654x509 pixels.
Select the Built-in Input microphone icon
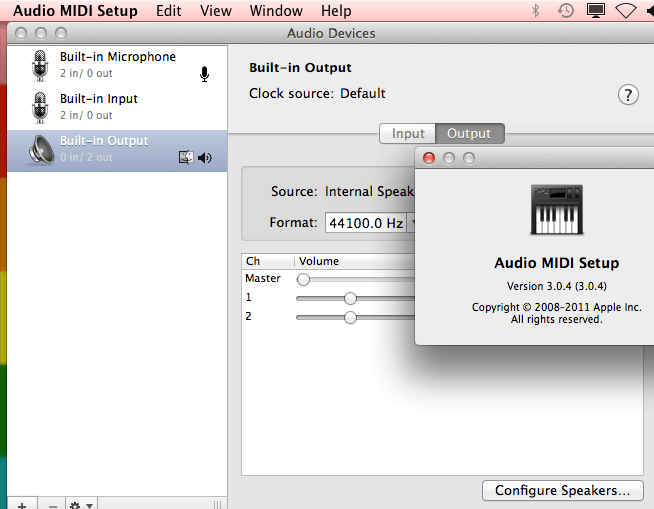(x=40, y=108)
